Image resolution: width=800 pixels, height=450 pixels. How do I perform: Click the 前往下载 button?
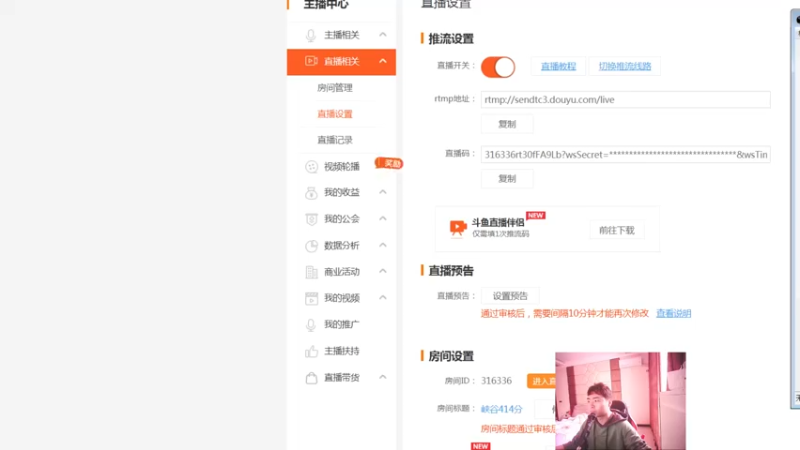(617, 231)
